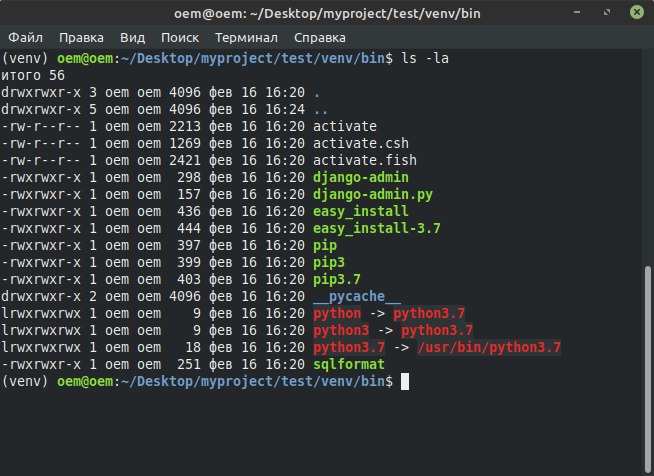Screen dimensions: 654x476
Task: Select the 'django-admin' entry without .py
Action: tap(361, 177)
